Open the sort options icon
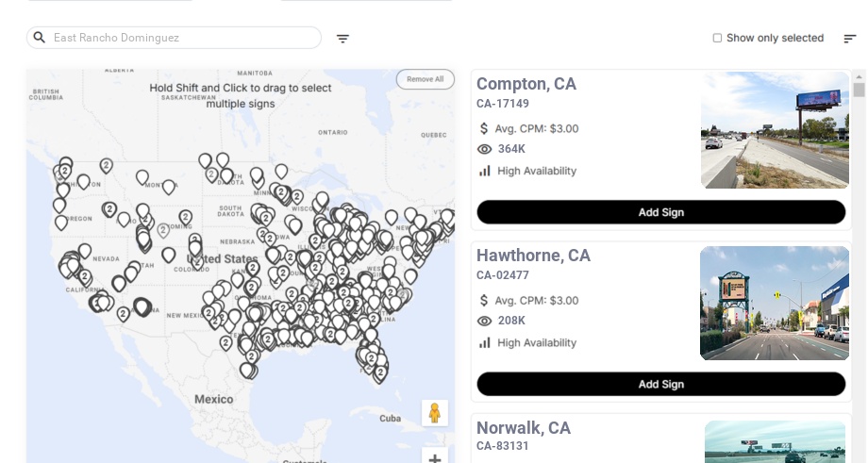The height and width of the screenshot is (463, 868). [849, 39]
